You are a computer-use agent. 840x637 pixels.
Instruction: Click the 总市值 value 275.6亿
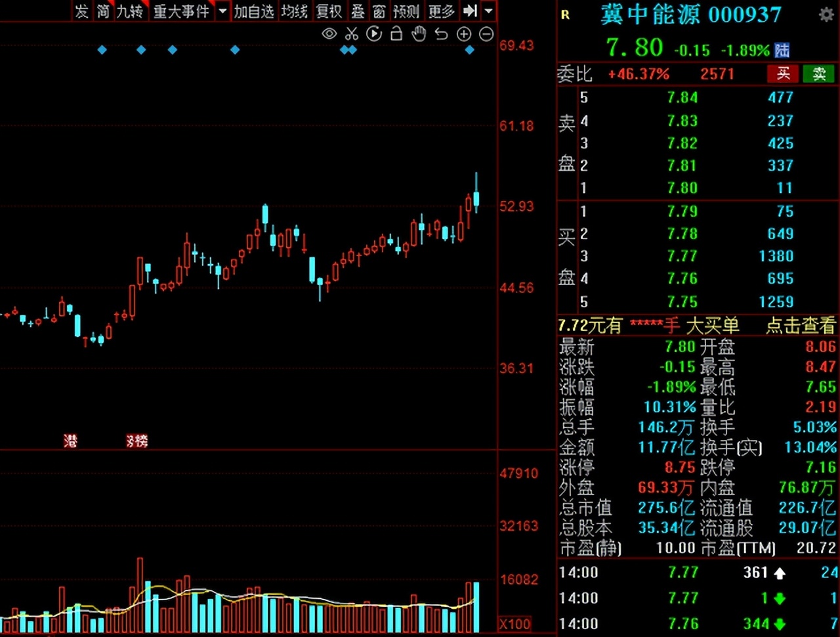(x=667, y=508)
